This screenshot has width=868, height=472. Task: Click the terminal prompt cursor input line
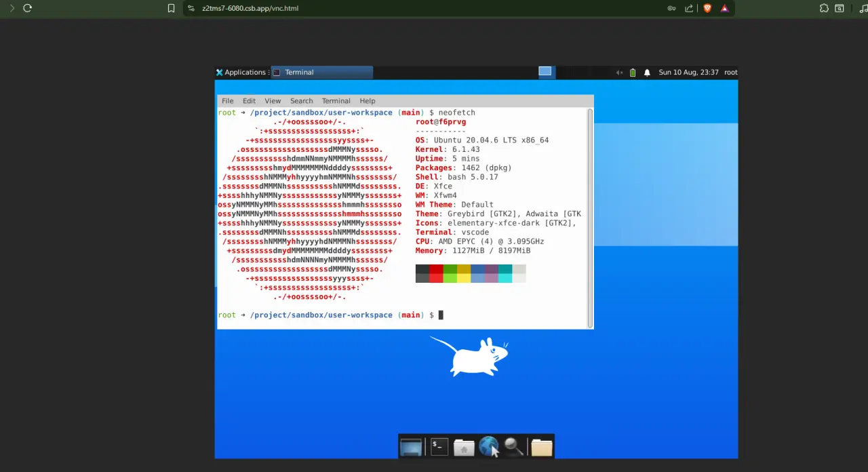pos(441,315)
